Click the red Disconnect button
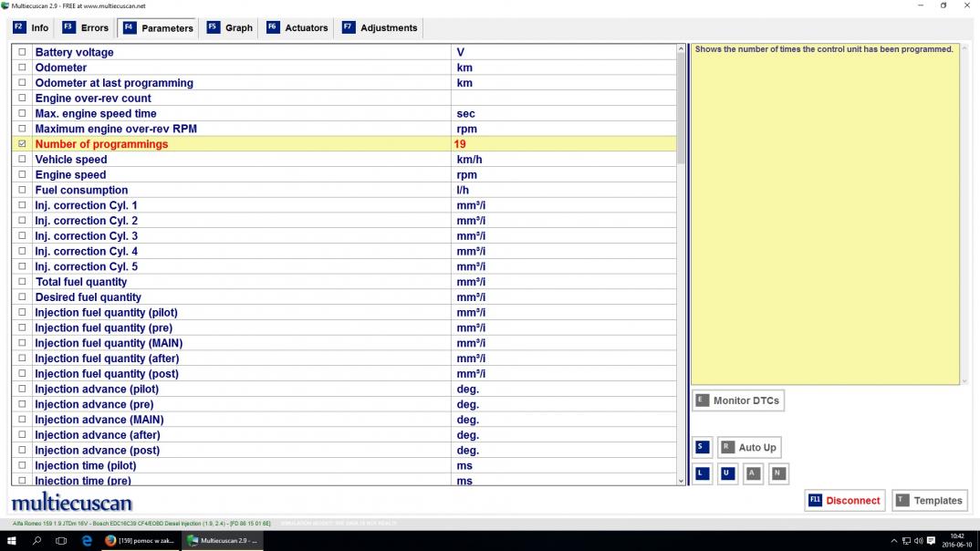The height and width of the screenshot is (551, 980). click(845, 501)
